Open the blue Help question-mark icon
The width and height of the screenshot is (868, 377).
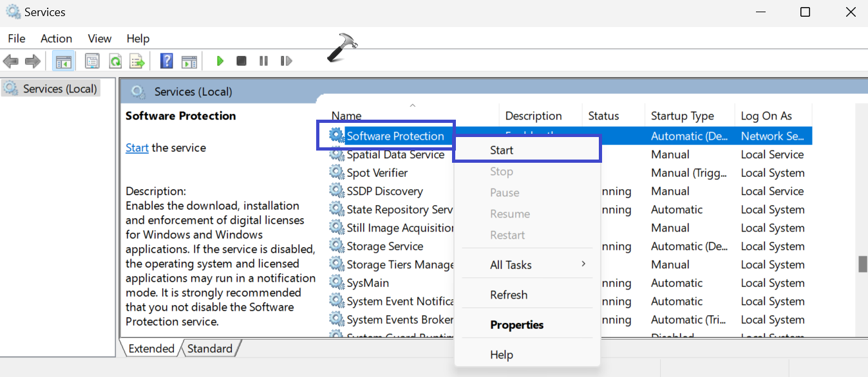(167, 61)
